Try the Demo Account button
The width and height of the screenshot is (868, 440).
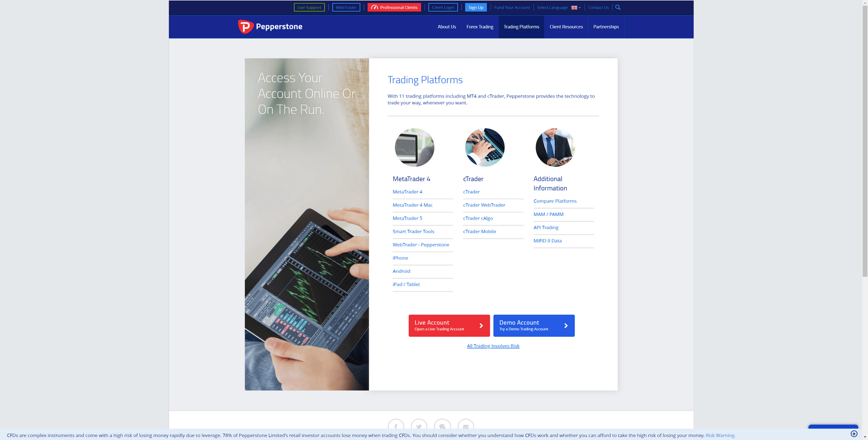[534, 325]
